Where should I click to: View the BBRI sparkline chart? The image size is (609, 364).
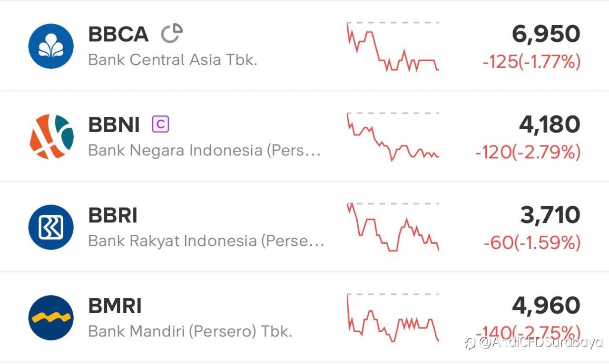[393, 227]
